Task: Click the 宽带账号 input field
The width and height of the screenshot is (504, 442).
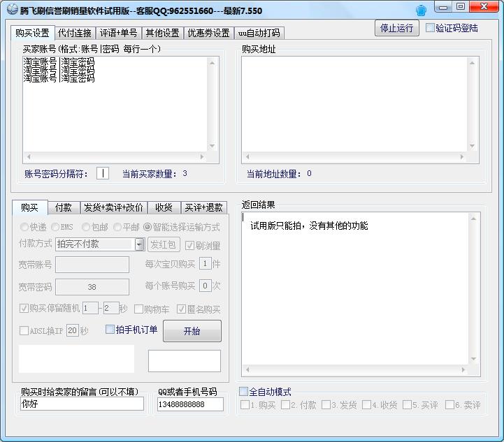Action: click(x=92, y=265)
